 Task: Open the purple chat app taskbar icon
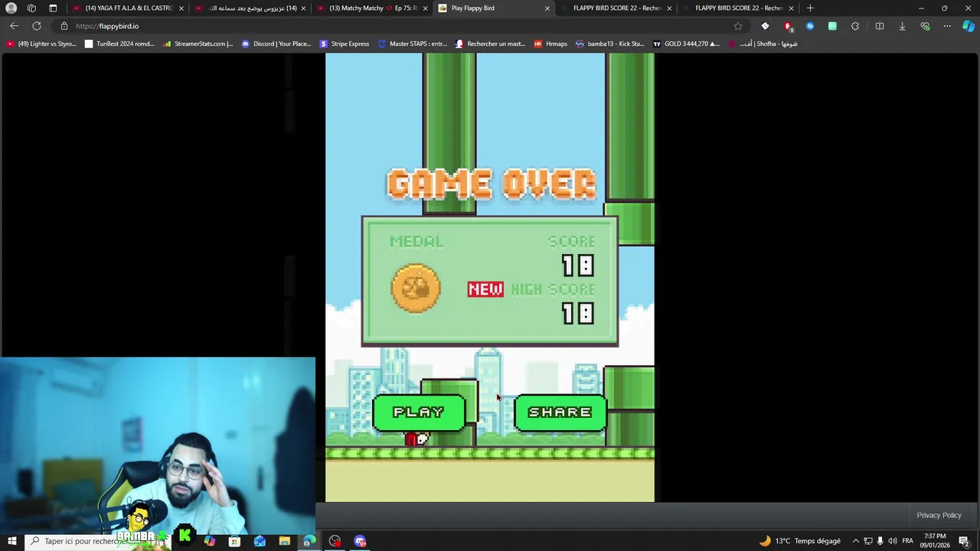pyautogui.click(x=360, y=541)
